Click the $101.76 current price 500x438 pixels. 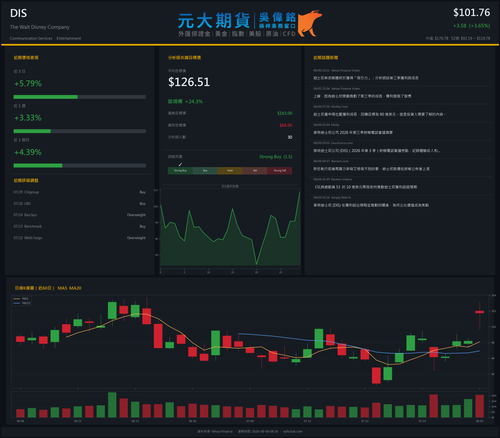point(471,13)
